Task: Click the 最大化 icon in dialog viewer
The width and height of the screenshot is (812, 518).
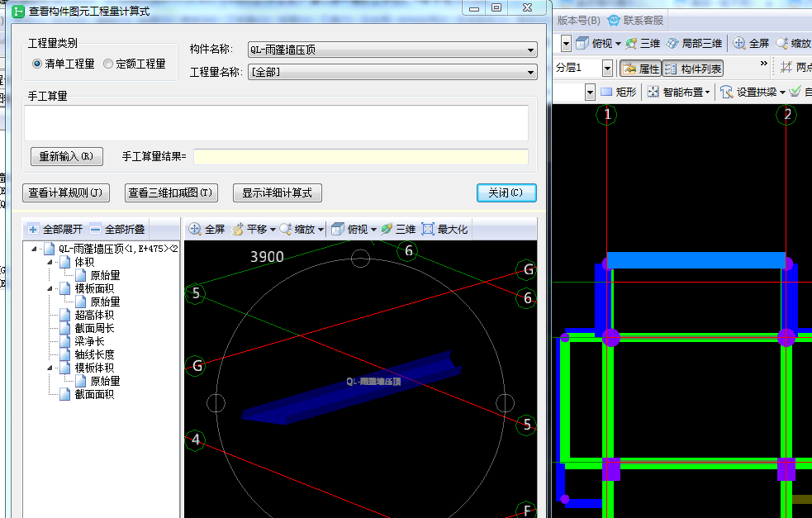Action: coord(428,229)
